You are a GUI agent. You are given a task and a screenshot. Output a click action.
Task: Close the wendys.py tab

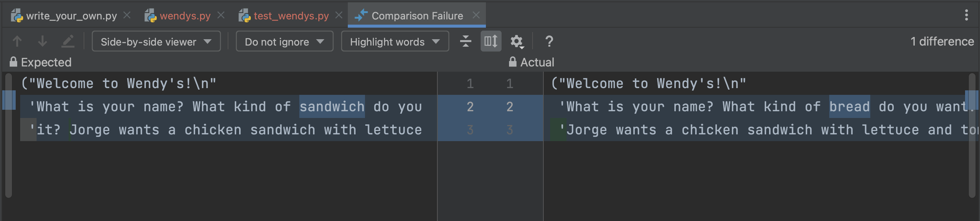(x=221, y=16)
